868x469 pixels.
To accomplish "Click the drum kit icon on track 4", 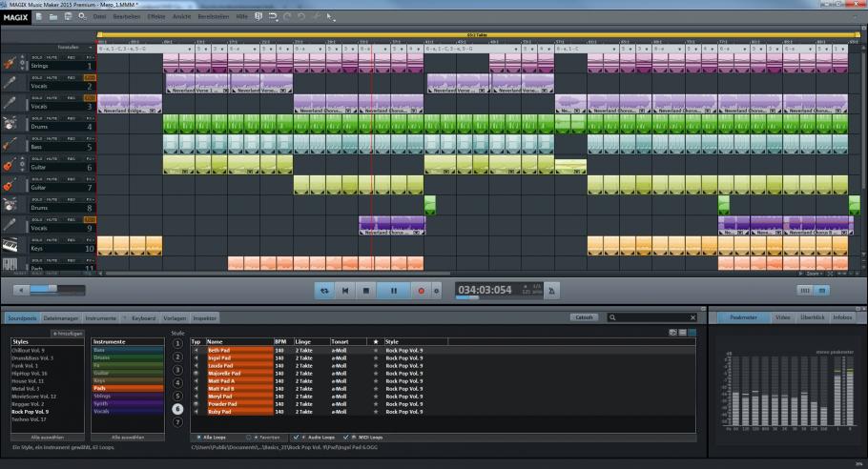I will tap(10, 125).
